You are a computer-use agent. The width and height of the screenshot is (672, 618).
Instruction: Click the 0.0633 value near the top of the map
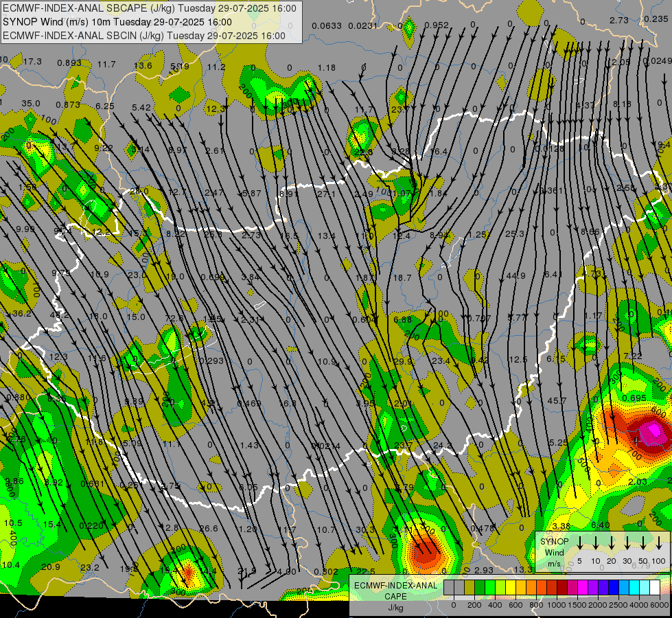coord(327,26)
